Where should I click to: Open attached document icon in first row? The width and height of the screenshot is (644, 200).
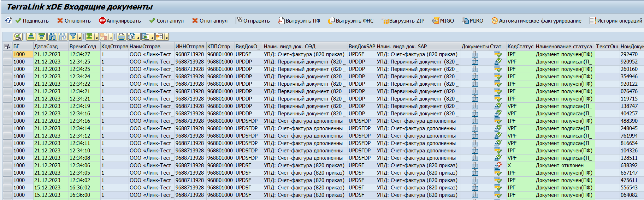click(x=475, y=54)
